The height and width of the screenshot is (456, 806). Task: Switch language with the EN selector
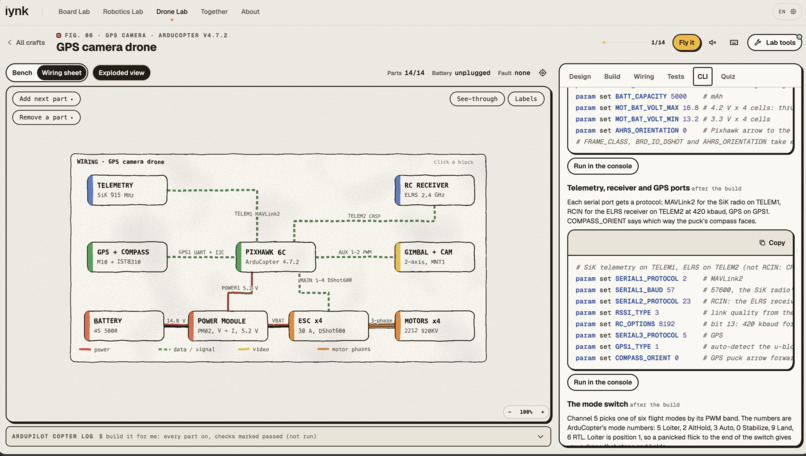click(x=782, y=11)
